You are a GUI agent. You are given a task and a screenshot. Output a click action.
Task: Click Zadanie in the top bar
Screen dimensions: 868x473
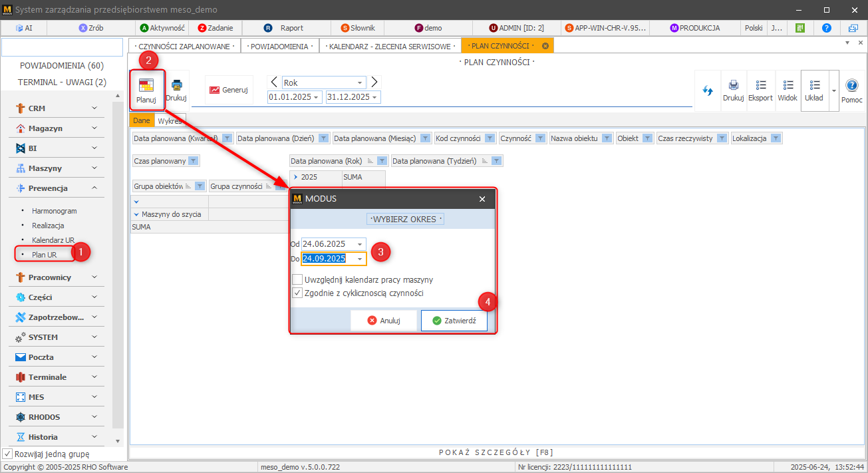point(217,28)
